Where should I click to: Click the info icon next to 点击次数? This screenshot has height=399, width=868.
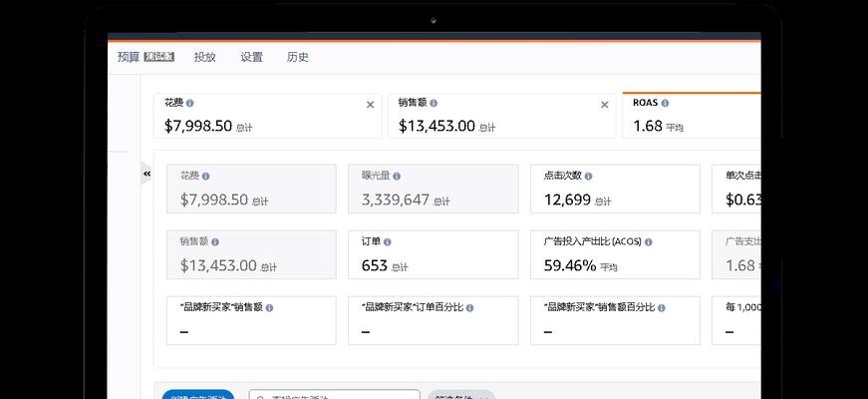click(x=588, y=177)
